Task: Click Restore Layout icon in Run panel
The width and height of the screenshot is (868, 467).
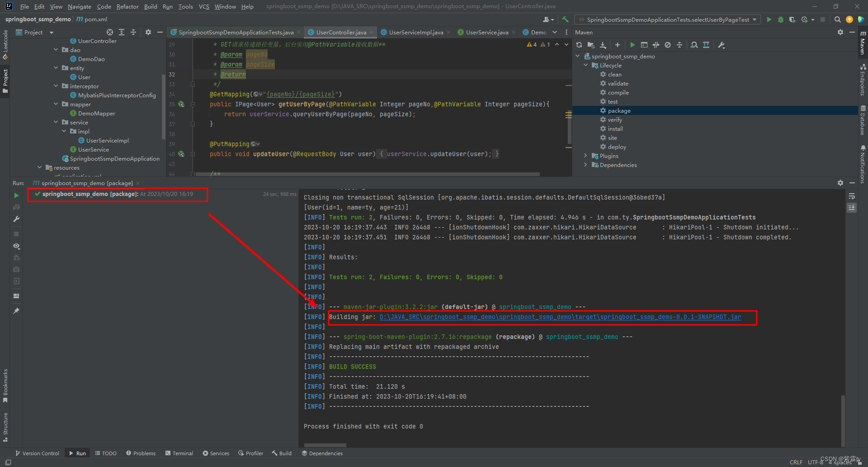Action: point(16,296)
